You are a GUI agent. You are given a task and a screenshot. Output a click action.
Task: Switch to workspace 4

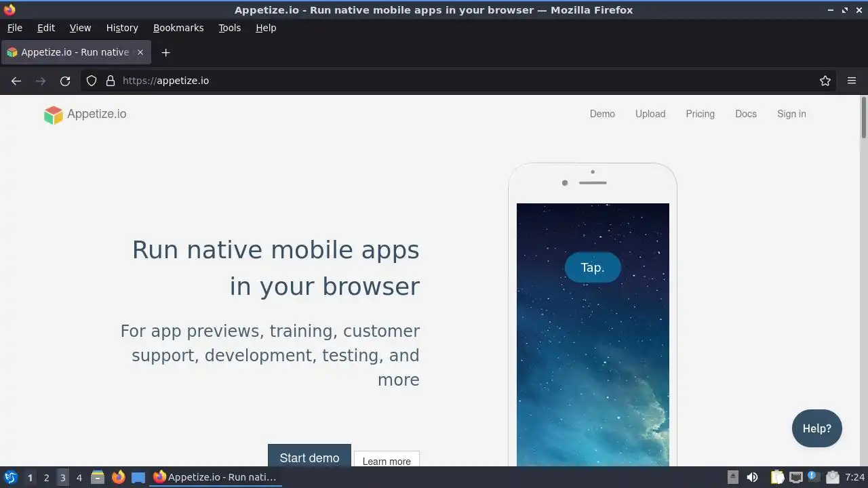[79, 477]
